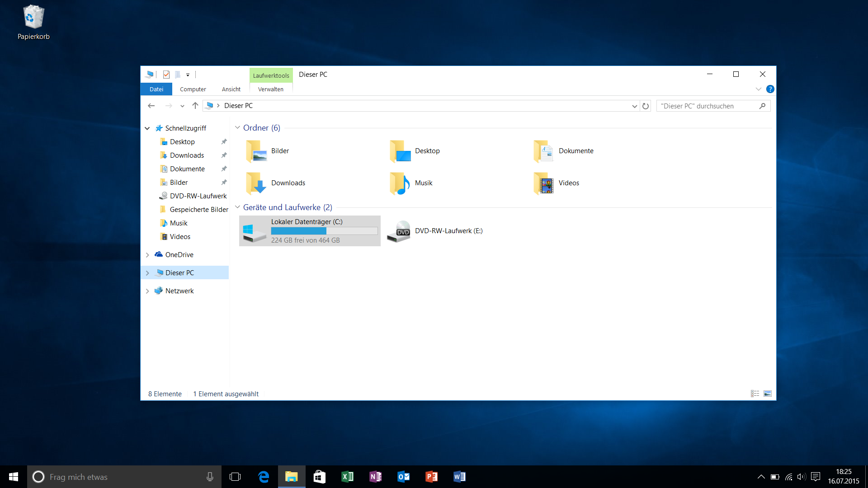Screen dimensions: 868x488
Task: Open Microsoft Edge from the taskbar
Action: click(264, 477)
